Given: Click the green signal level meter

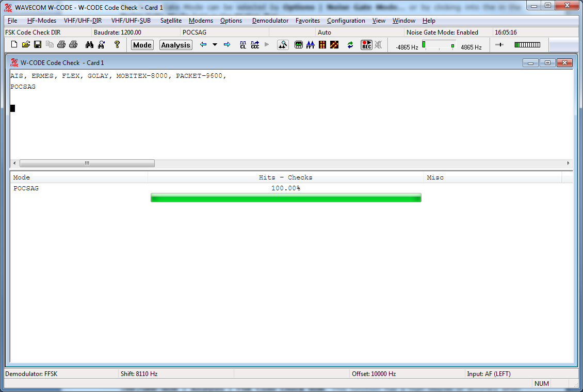Looking at the screenshot, I should click(527, 45).
